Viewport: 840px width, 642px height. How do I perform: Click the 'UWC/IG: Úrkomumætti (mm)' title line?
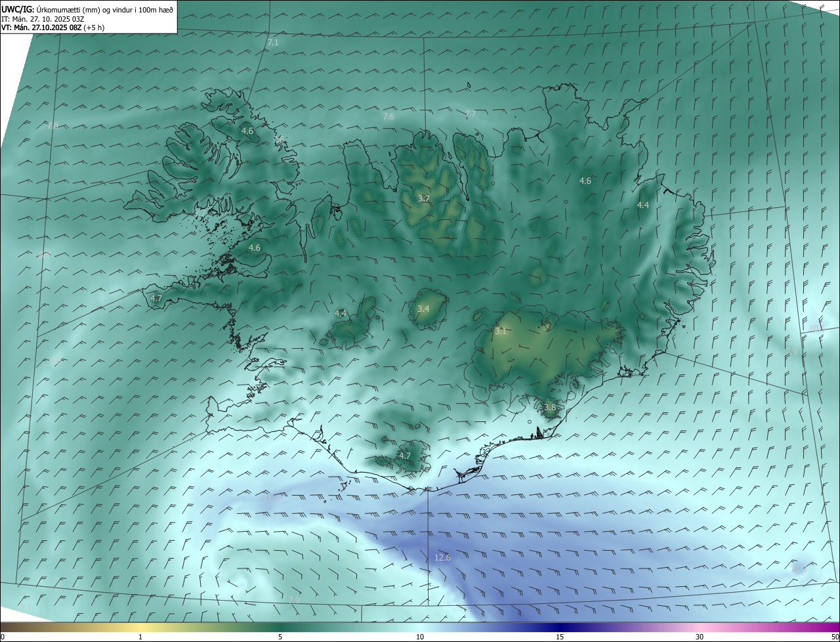click(x=88, y=10)
